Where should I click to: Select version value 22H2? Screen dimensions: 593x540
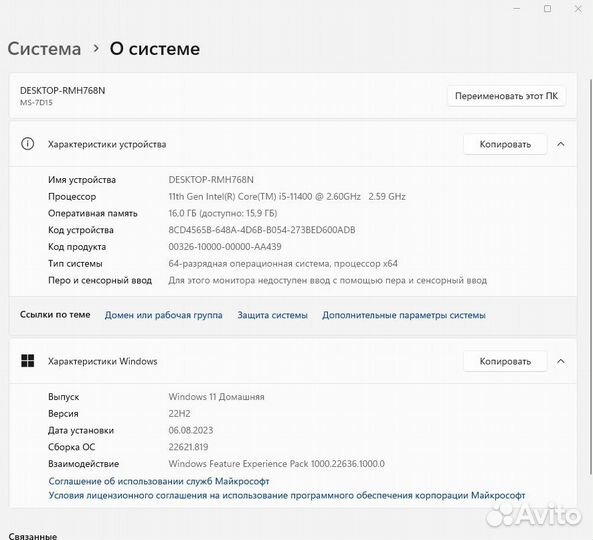179,413
